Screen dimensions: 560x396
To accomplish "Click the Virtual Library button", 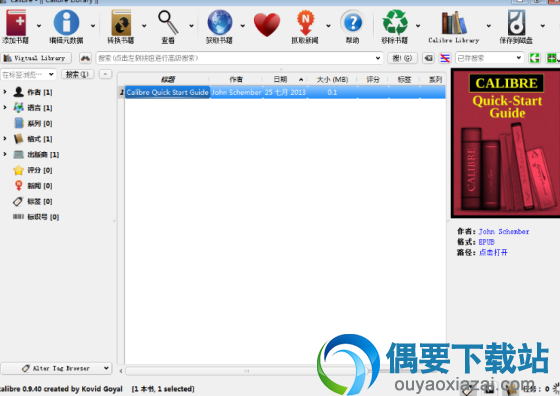I will 36,58.
